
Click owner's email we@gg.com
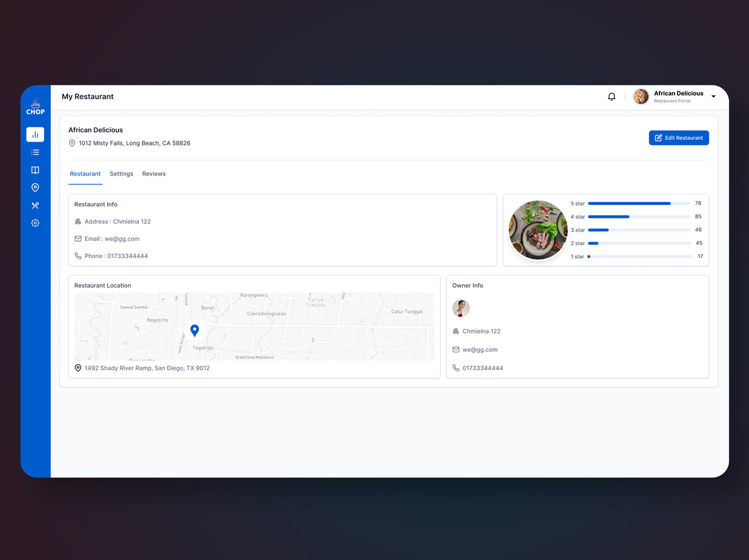pyautogui.click(x=480, y=350)
